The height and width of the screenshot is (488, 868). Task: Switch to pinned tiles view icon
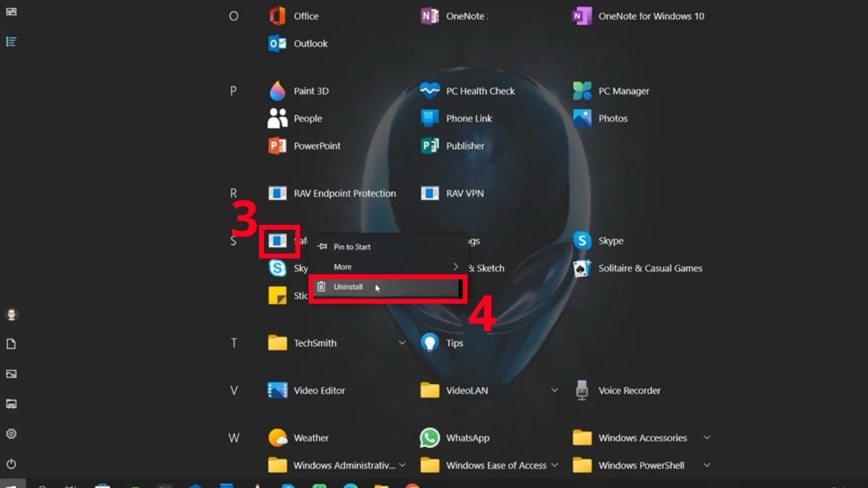click(11, 12)
